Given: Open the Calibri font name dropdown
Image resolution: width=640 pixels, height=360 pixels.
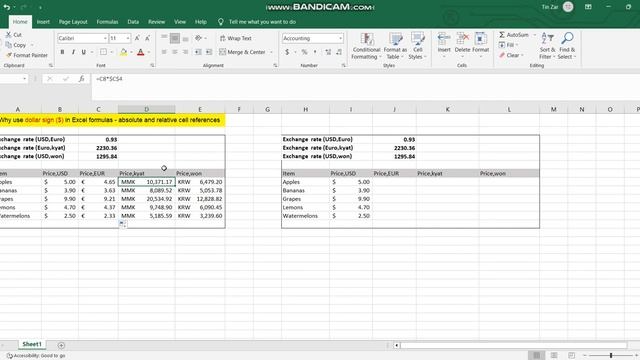Looking at the screenshot, I should 105,38.
